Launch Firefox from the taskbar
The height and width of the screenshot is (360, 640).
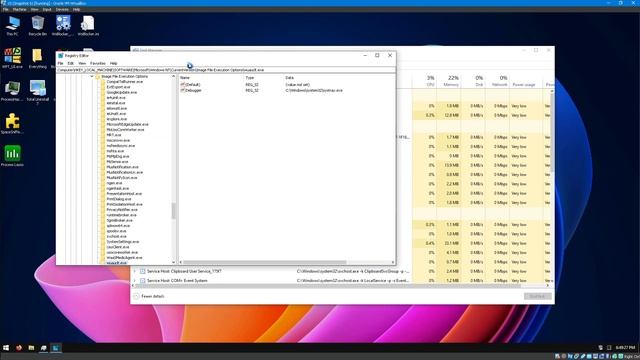click(19, 348)
